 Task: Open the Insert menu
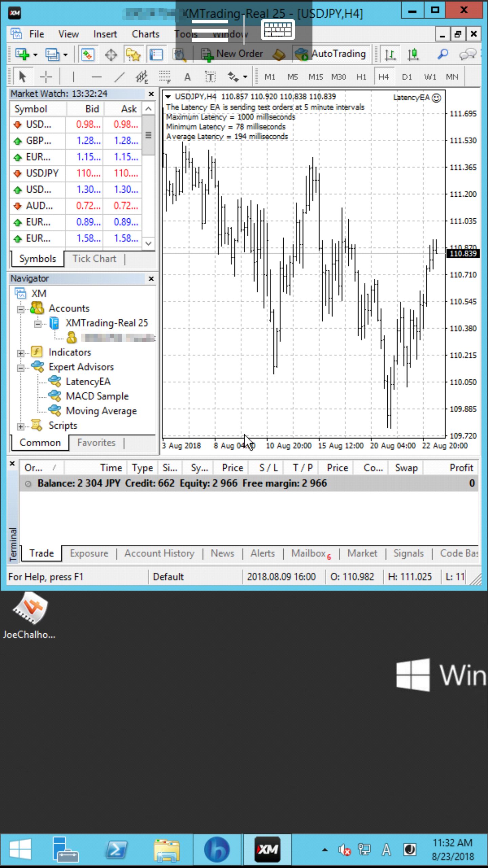pyautogui.click(x=105, y=34)
